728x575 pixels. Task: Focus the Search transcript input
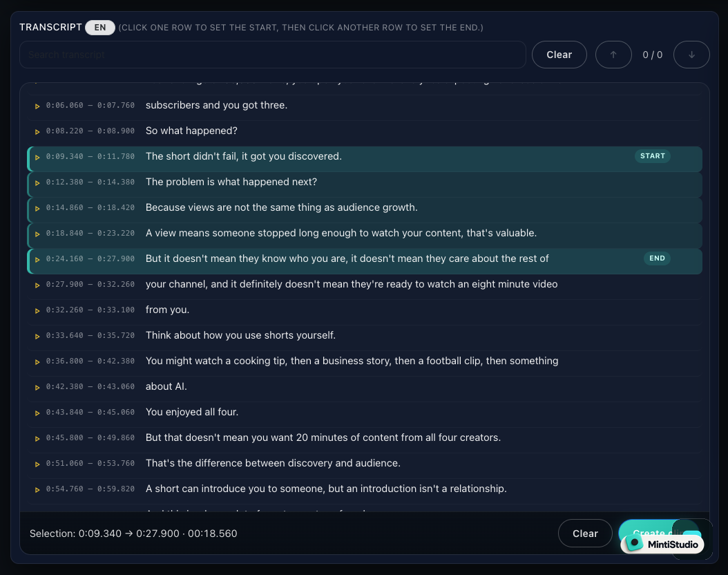click(x=273, y=55)
